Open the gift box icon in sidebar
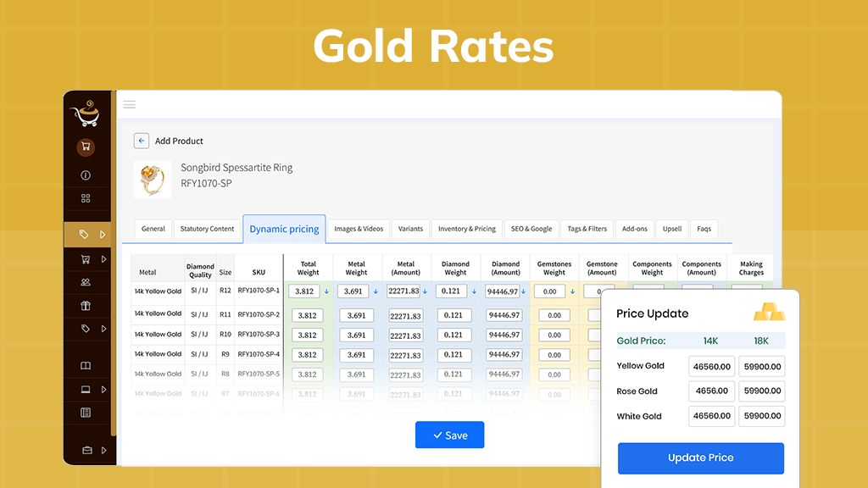This screenshot has width=868, height=488. [x=86, y=306]
